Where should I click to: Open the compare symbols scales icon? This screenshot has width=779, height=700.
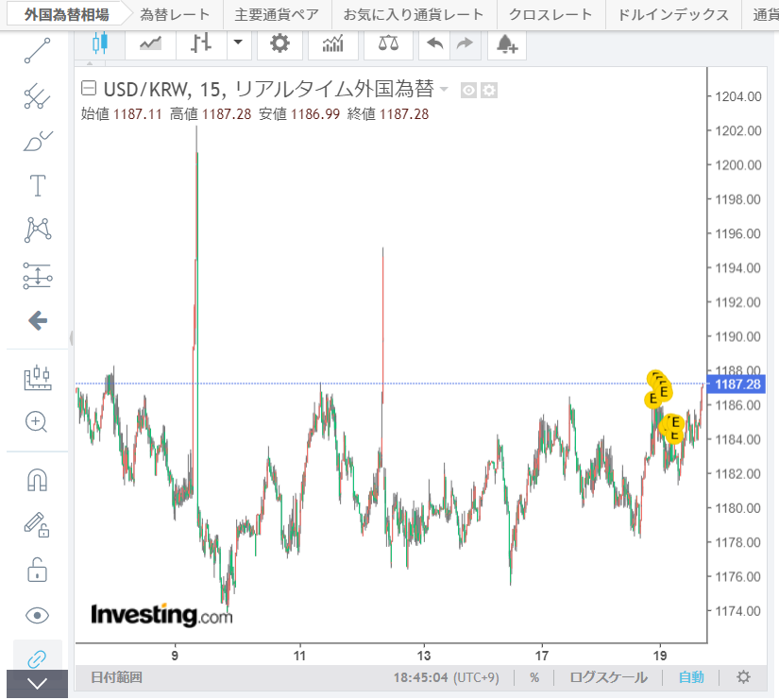(387, 43)
